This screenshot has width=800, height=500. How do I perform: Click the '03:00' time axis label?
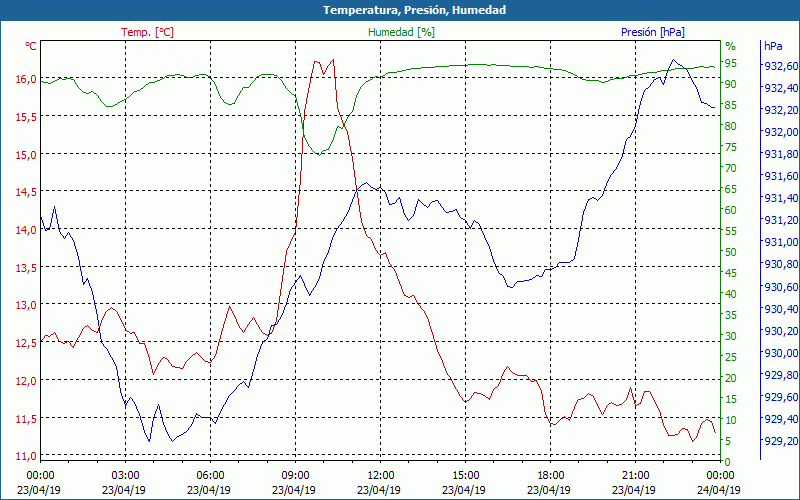pos(126,476)
